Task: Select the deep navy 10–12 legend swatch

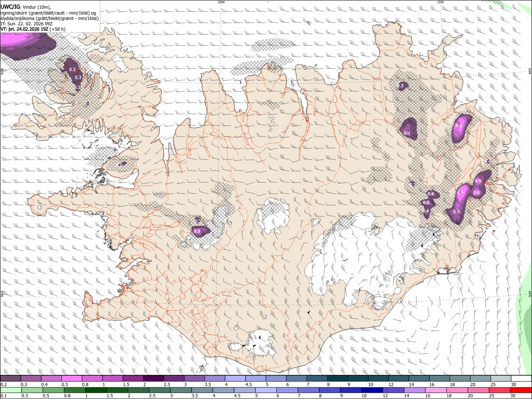Action: (372, 390)
